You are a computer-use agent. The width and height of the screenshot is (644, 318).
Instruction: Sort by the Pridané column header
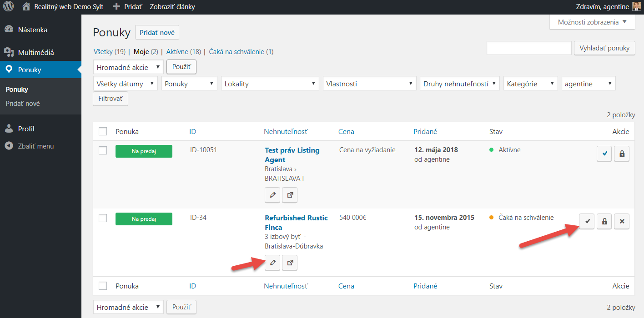[x=425, y=131]
